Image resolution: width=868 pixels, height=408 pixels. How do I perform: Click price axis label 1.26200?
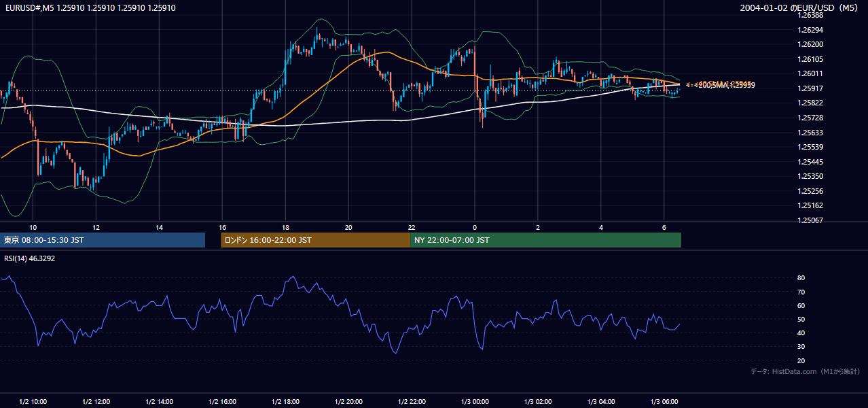(810, 44)
